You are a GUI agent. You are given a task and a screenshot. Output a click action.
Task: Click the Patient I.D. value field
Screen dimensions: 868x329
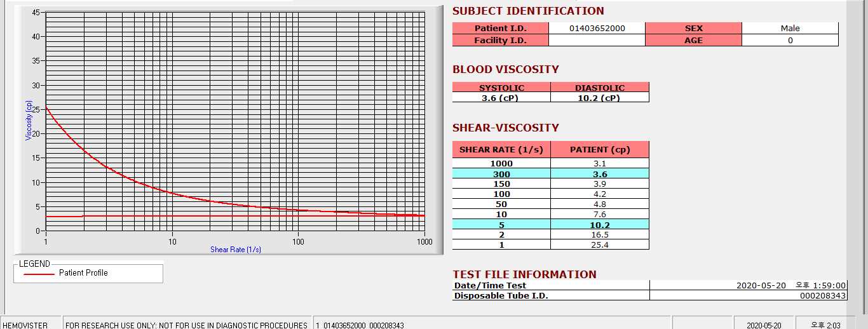tap(597, 28)
